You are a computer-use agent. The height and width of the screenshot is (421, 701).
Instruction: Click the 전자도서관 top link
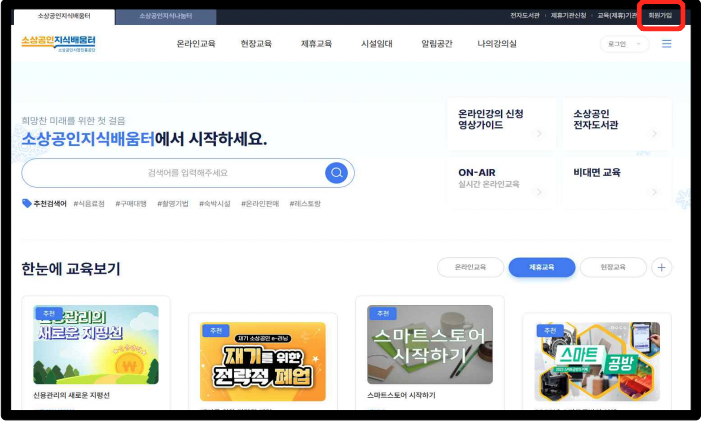point(524,16)
